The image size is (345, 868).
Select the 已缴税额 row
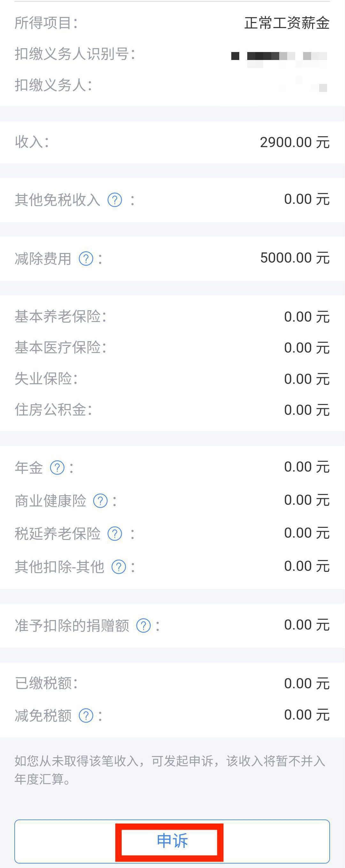pos(172,683)
